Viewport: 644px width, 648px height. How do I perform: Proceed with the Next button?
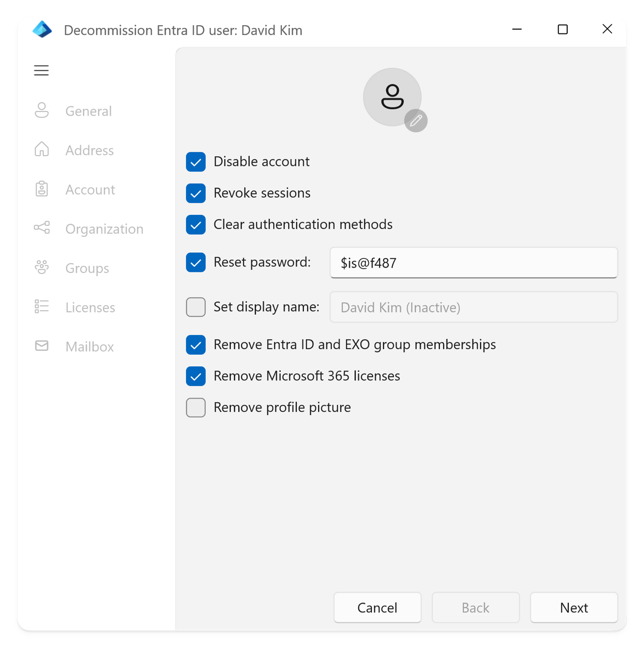pos(574,607)
